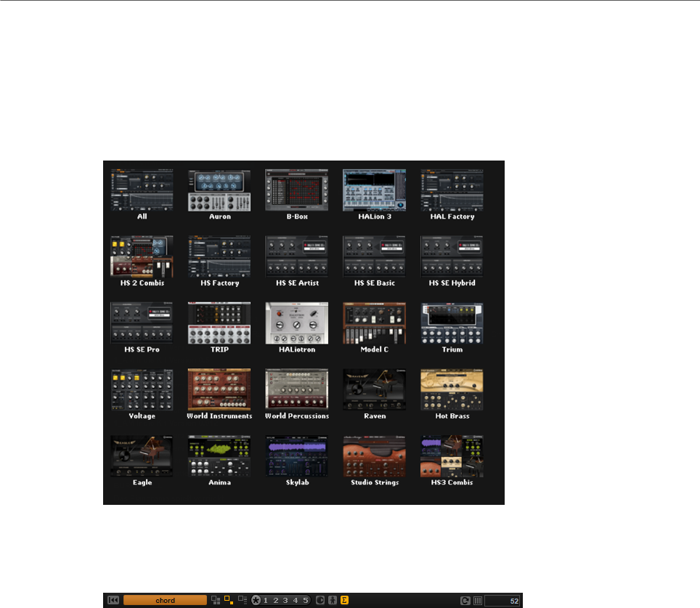Pick the HS SE Basic icon
Screen dimensions: 700x608
pos(374,256)
